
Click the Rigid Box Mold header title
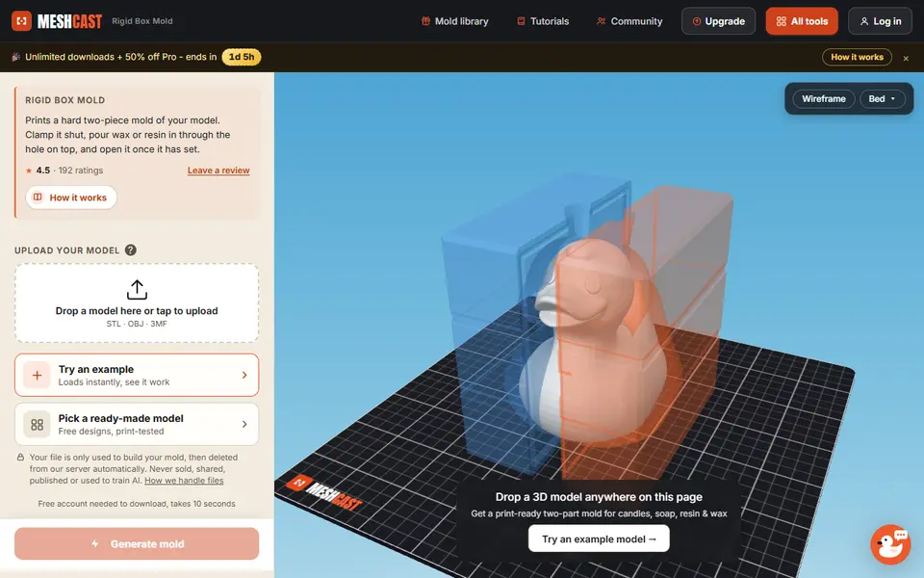(x=142, y=21)
